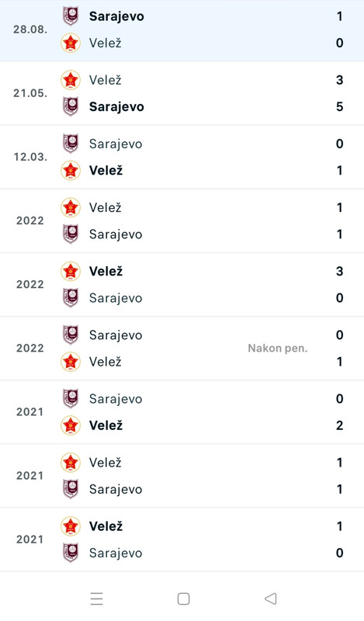
Task: Tap Velež star logo in the 28.08. match
Action: click(71, 43)
